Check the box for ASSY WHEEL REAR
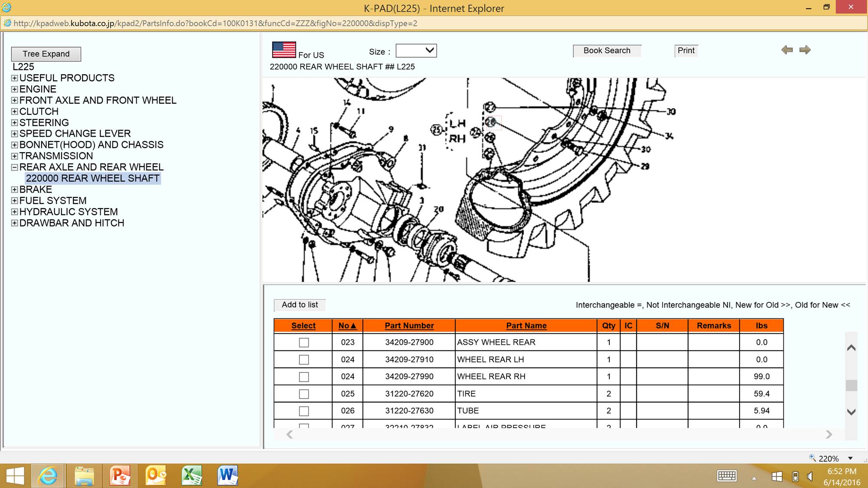Screen dimensions: 868x488 click(x=304, y=343)
